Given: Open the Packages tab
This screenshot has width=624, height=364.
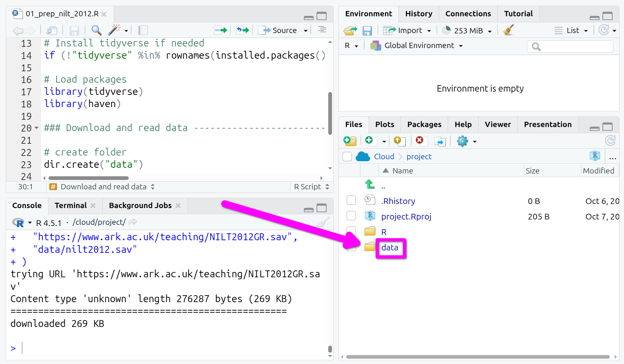Looking at the screenshot, I should (424, 125).
